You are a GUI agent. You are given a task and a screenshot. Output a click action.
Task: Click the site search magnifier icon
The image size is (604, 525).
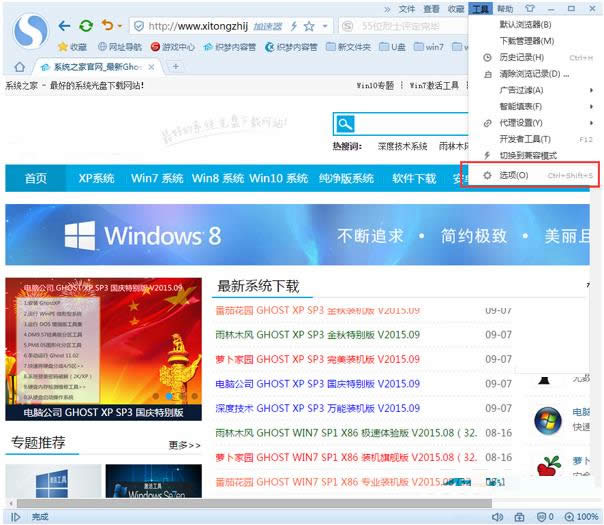point(345,124)
